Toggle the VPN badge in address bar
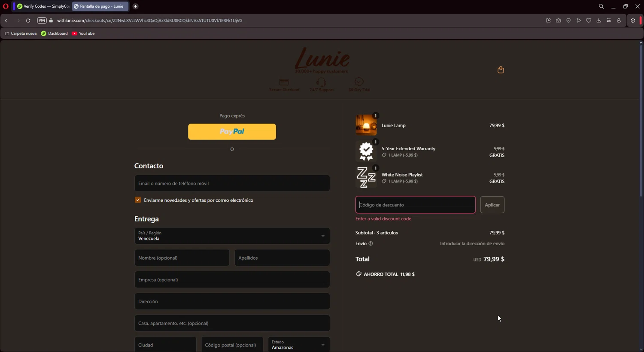 tap(42, 21)
